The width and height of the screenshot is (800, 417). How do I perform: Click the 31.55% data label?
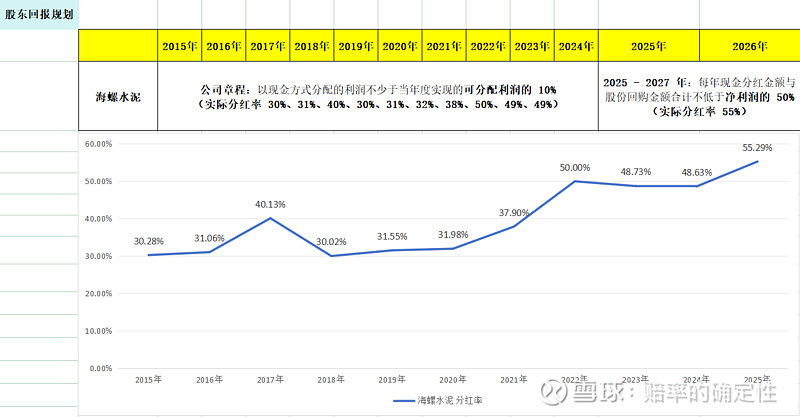pos(392,236)
